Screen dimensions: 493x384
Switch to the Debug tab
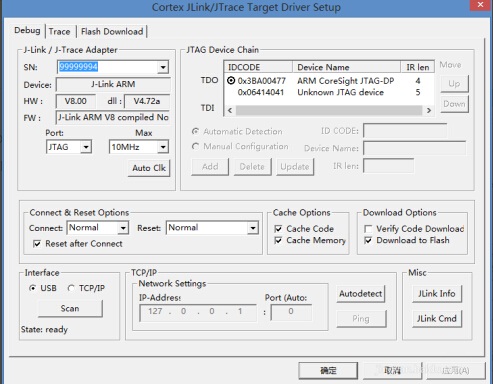(x=27, y=31)
